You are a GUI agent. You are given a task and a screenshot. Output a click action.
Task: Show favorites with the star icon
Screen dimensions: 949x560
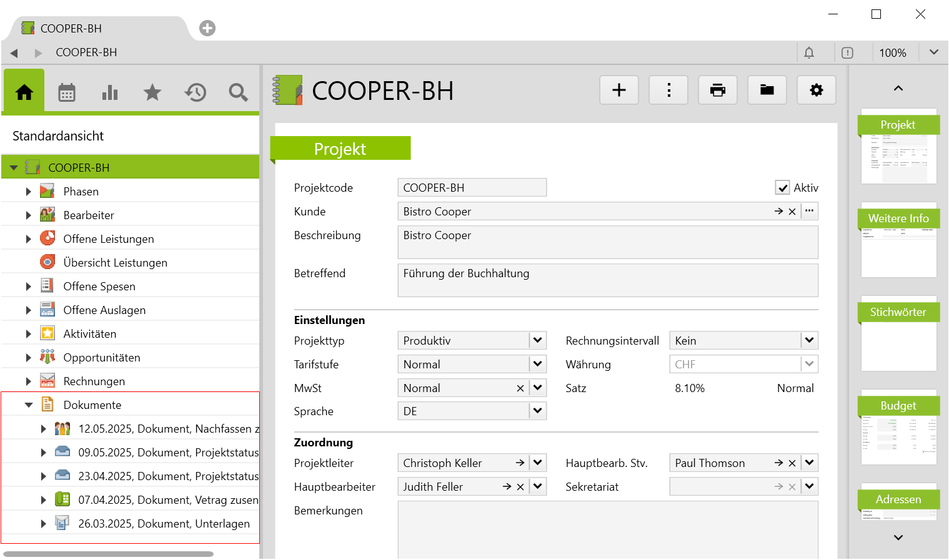click(x=152, y=92)
